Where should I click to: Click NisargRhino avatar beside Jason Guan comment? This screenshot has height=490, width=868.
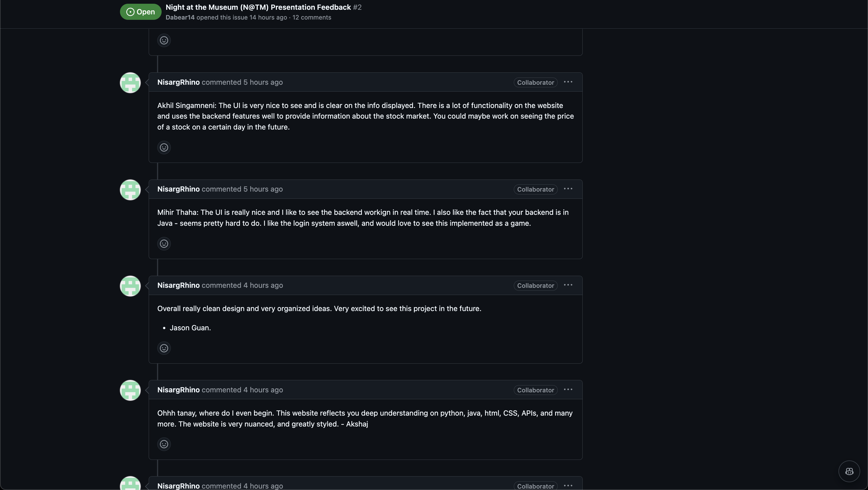pos(130,286)
